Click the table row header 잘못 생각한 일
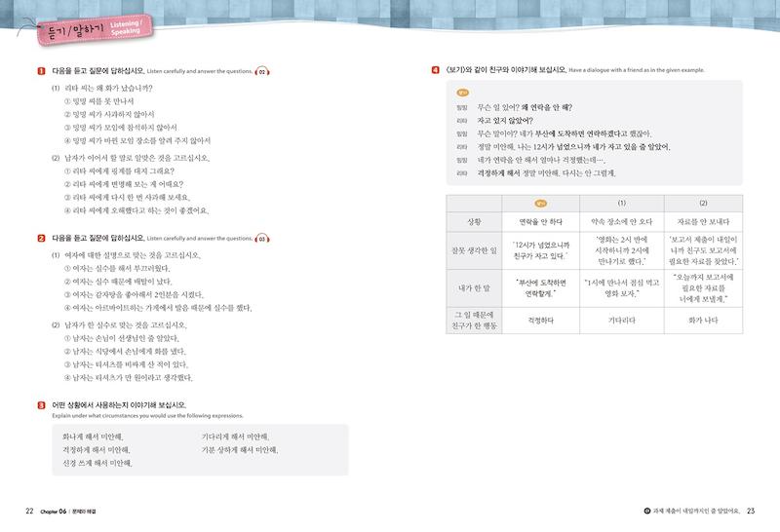The height and width of the screenshot is (532, 780). tap(475, 250)
